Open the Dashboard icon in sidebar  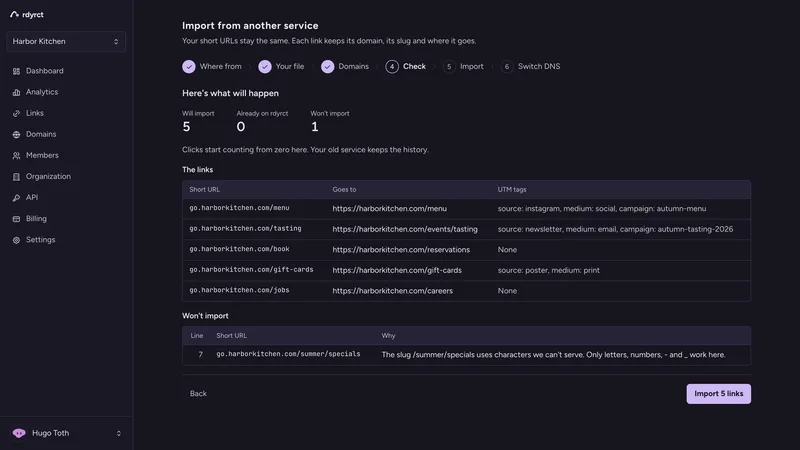[16, 71]
